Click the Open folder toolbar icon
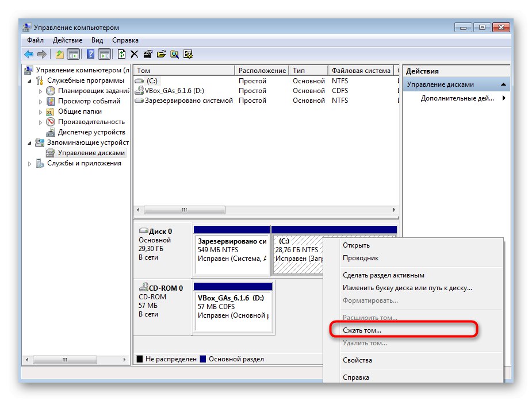Image resolution: width=532 pixels, height=401 pixels. (161, 54)
